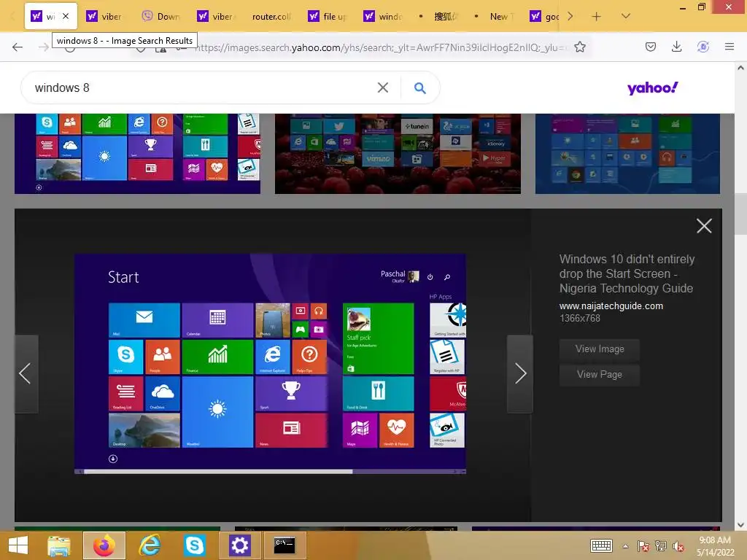747x560 pixels.
Task: Open the blue Start screen thumbnail result
Action: [627, 153]
